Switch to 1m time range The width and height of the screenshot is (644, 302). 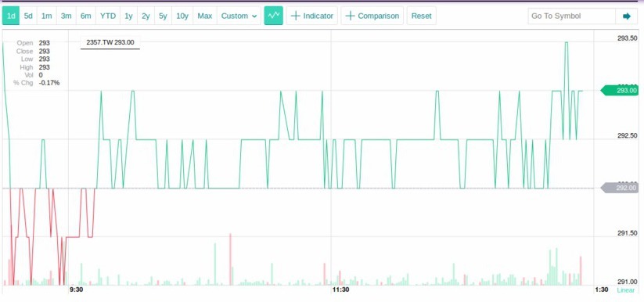click(46, 16)
